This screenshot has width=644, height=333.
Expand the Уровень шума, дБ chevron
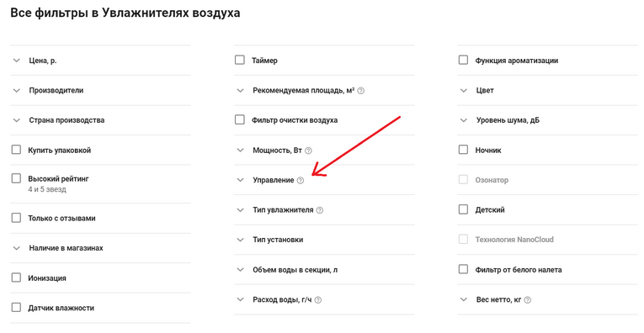point(464,120)
